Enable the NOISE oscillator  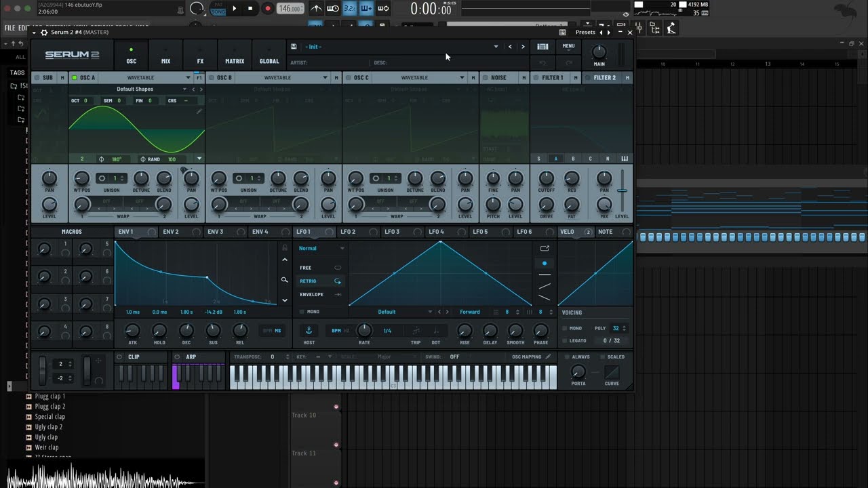(x=486, y=78)
